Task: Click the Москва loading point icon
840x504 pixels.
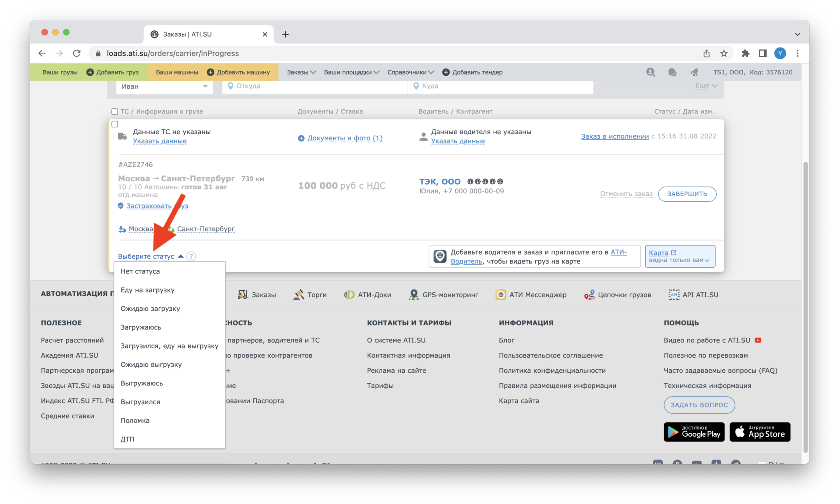Action: pos(122,229)
